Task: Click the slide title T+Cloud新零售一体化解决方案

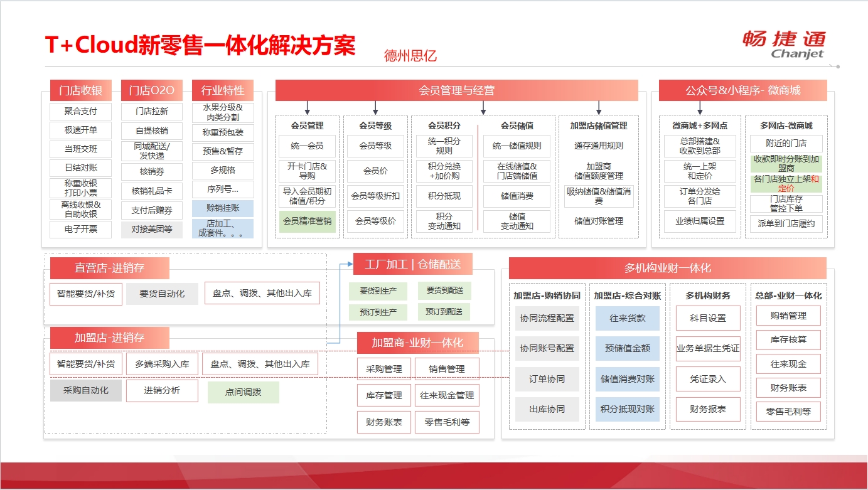Action: pyautogui.click(x=200, y=46)
